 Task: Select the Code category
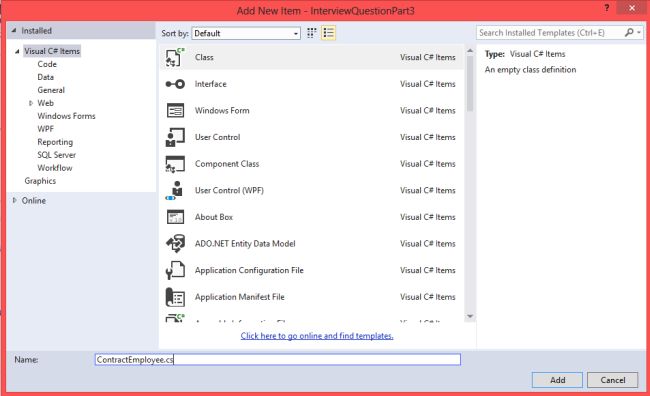point(47,64)
